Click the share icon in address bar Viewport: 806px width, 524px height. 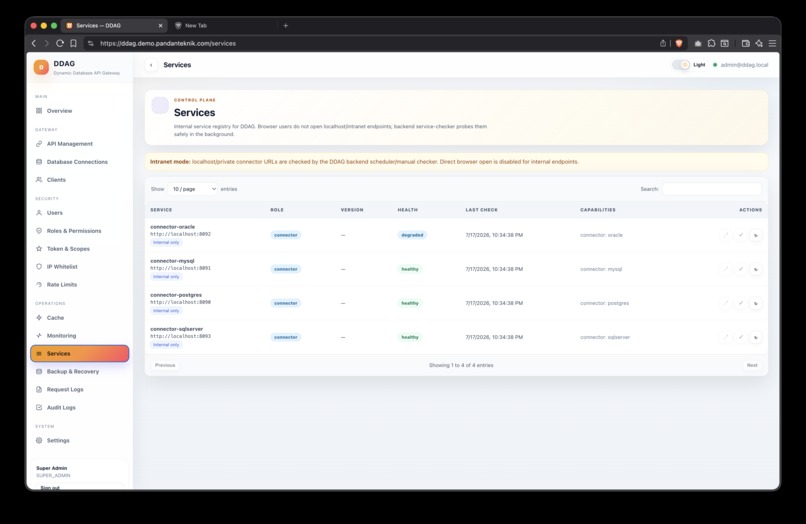pos(663,43)
